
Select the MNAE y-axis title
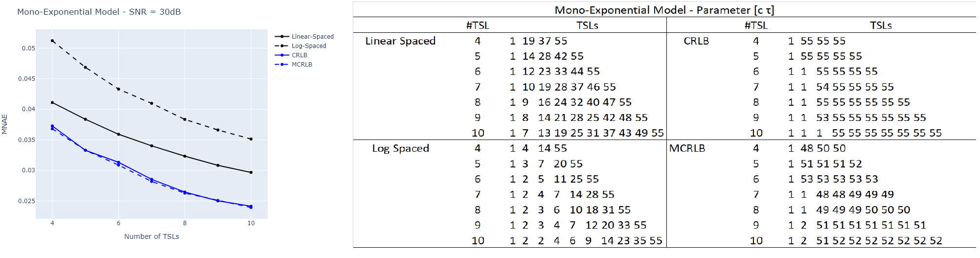pyautogui.click(x=4, y=124)
